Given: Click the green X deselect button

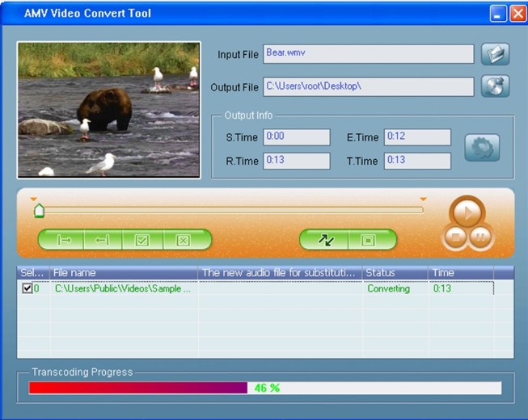Looking at the screenshot, I should point(183,240).
